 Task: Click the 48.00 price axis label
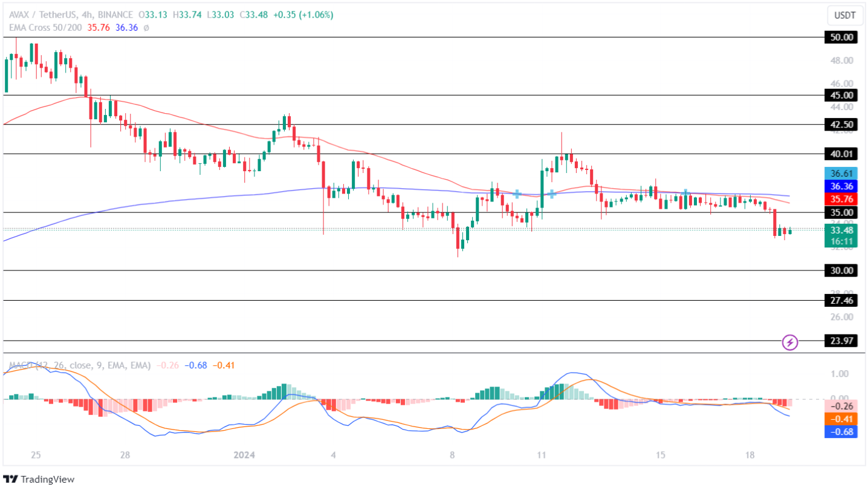click(841, 60)
